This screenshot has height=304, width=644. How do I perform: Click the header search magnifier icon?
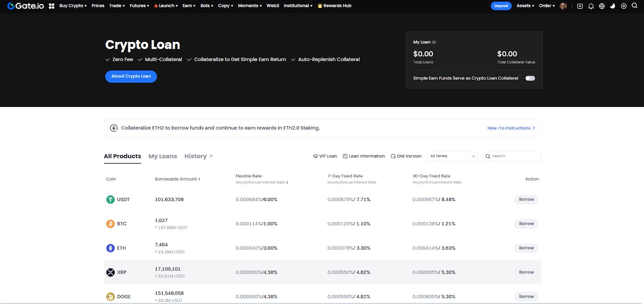(x=634, y=6)
